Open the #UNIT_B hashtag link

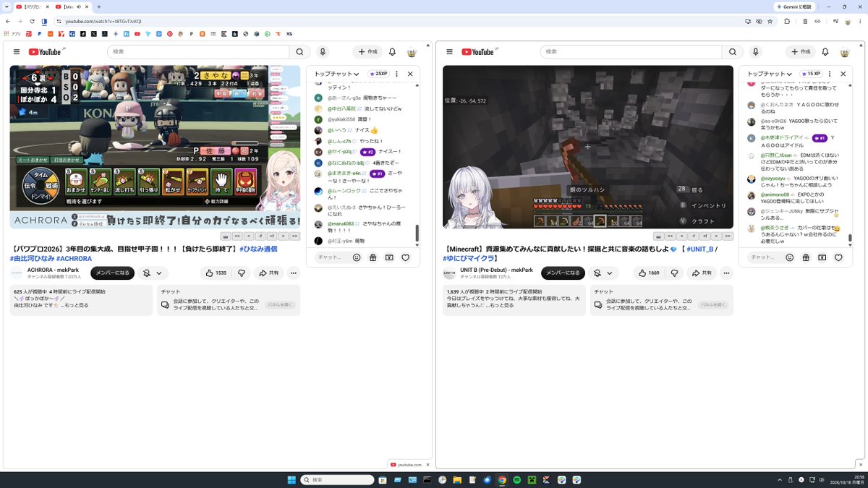click(x=699, y=249)
